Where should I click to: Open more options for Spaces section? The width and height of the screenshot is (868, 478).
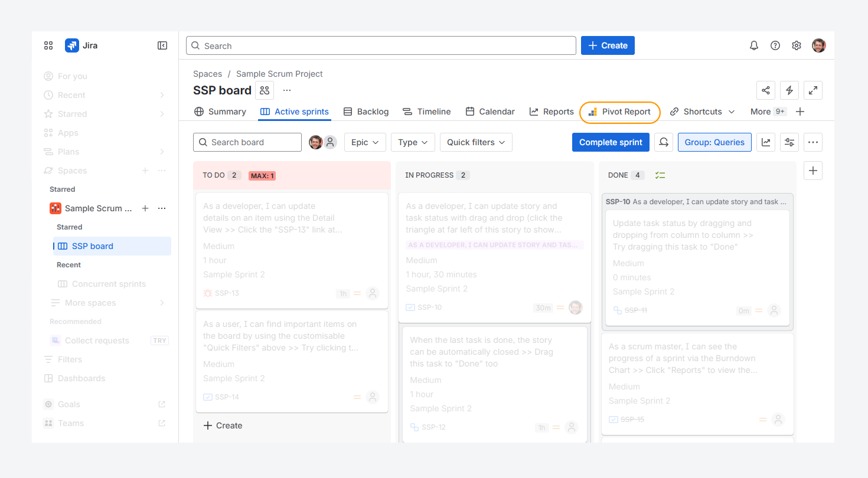click(x=162, y=171)
